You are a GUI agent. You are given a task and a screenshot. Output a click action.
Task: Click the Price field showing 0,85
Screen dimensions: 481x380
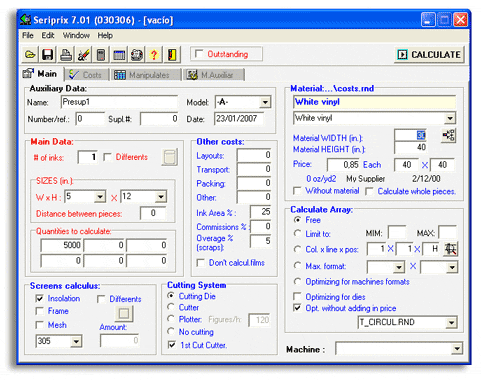tap(343, 165)
